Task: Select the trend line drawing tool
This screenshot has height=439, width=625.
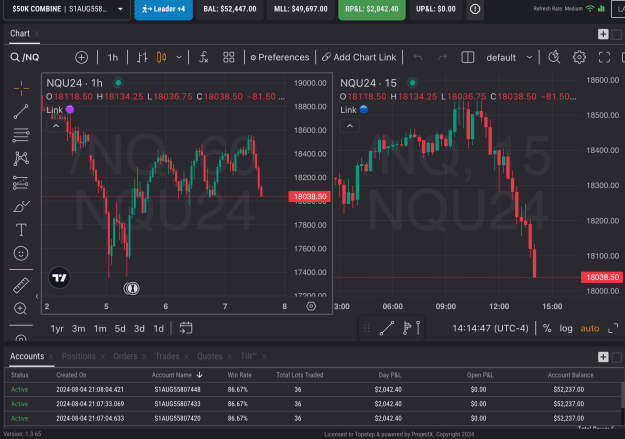Action: [x=21, y=112]
